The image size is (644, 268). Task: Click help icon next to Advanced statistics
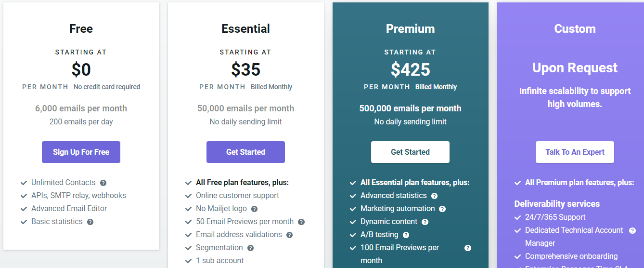point(434,196)
